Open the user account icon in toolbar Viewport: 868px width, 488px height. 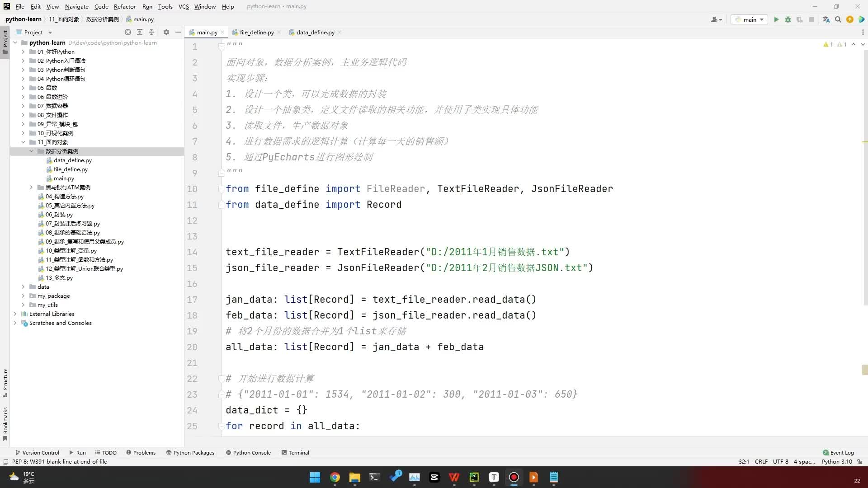(717, 19)
